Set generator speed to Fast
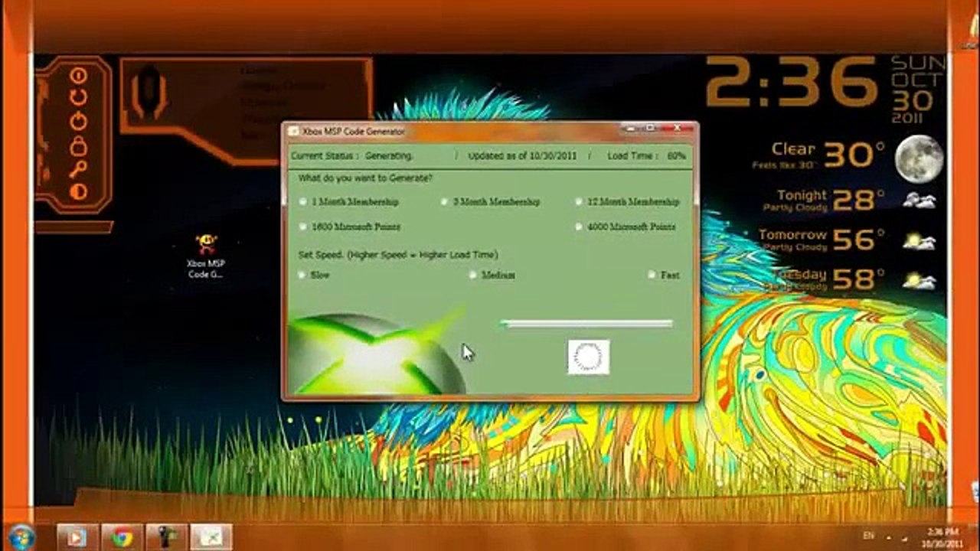The image size is (980, 551). (663, 275)
